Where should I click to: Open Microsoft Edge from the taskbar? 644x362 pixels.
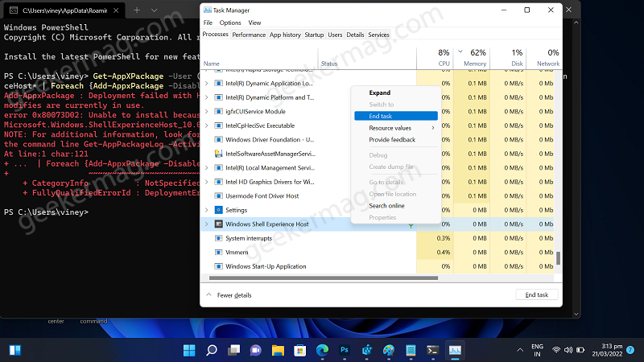tap(323, 350)
